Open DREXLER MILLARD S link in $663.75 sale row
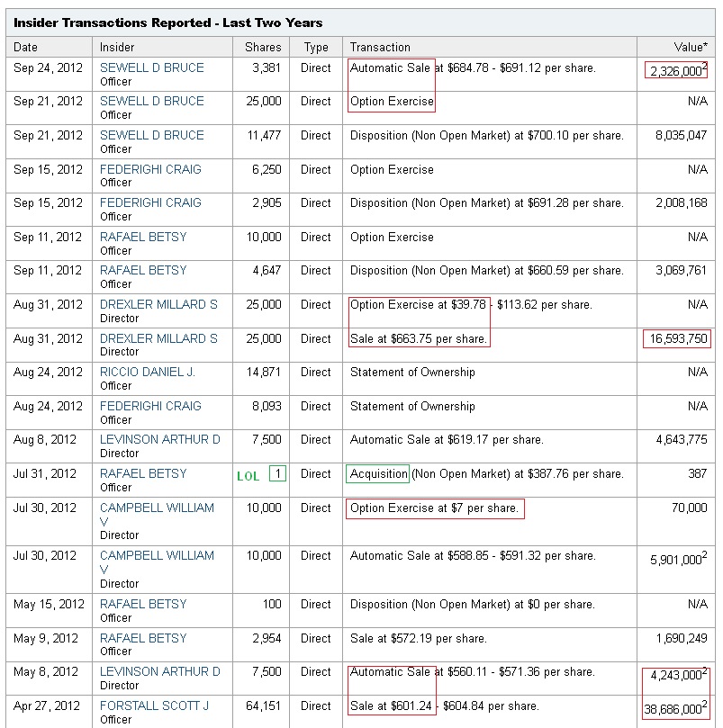The image size is (723, 728). 158,338
